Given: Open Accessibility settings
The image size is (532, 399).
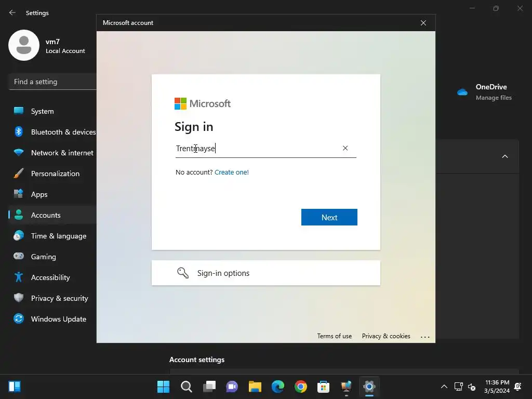Looking at the screenshot, I should pos(52,277).
